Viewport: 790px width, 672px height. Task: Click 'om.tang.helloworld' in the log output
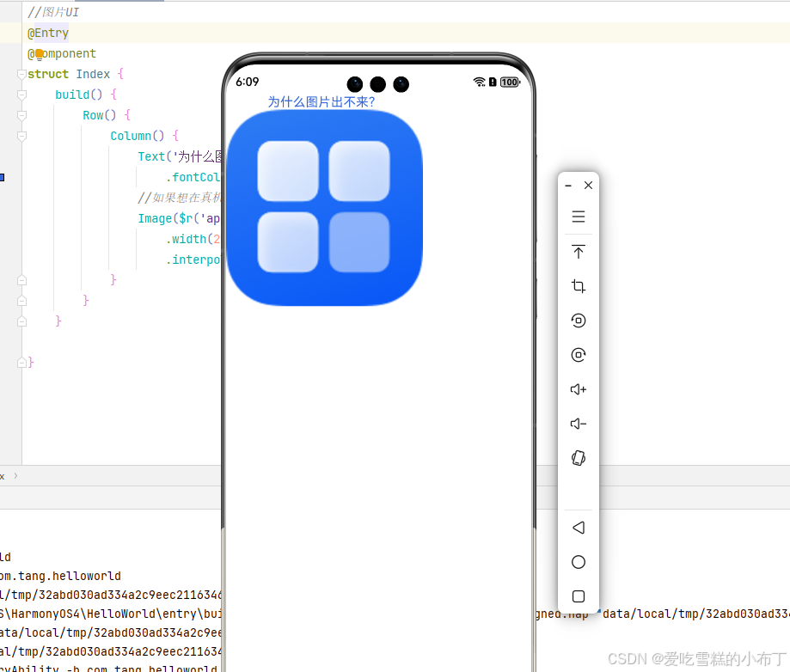pyautogui.click(x=60, y=576)
